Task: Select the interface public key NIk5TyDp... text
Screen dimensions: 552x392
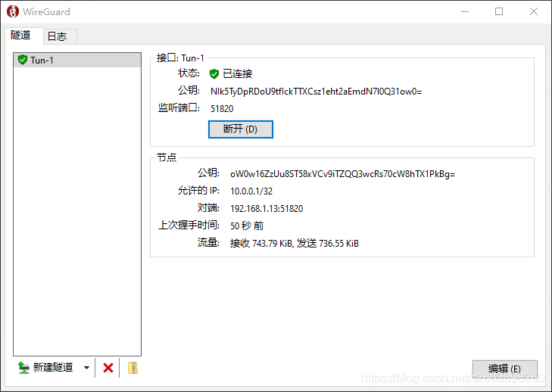Action: click(317, 92)
